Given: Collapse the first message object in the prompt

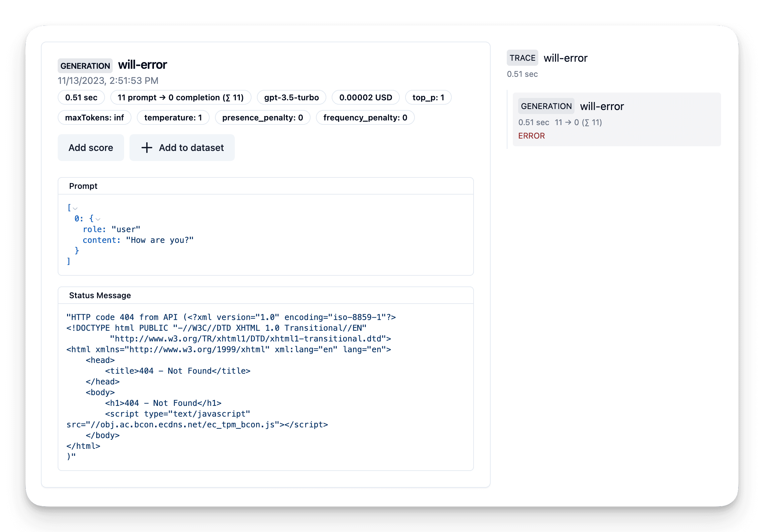Looking at the screenshot, I should coord(98,219).
